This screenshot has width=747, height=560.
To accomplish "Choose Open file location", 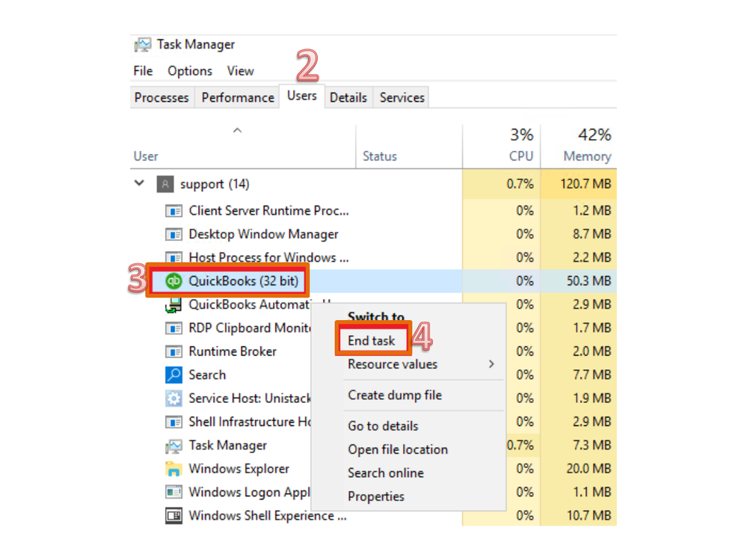I will click(x=398, y=449).
